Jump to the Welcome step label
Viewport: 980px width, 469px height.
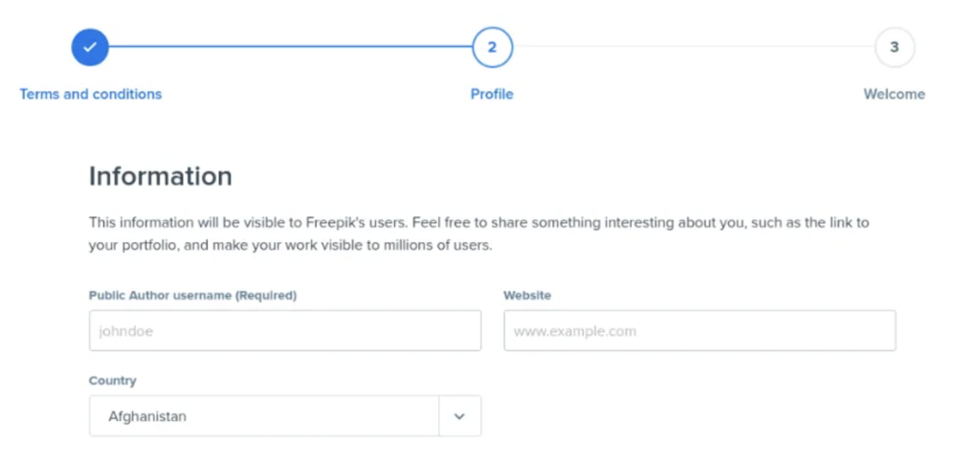pyautogui.click(x=895, y=95)
